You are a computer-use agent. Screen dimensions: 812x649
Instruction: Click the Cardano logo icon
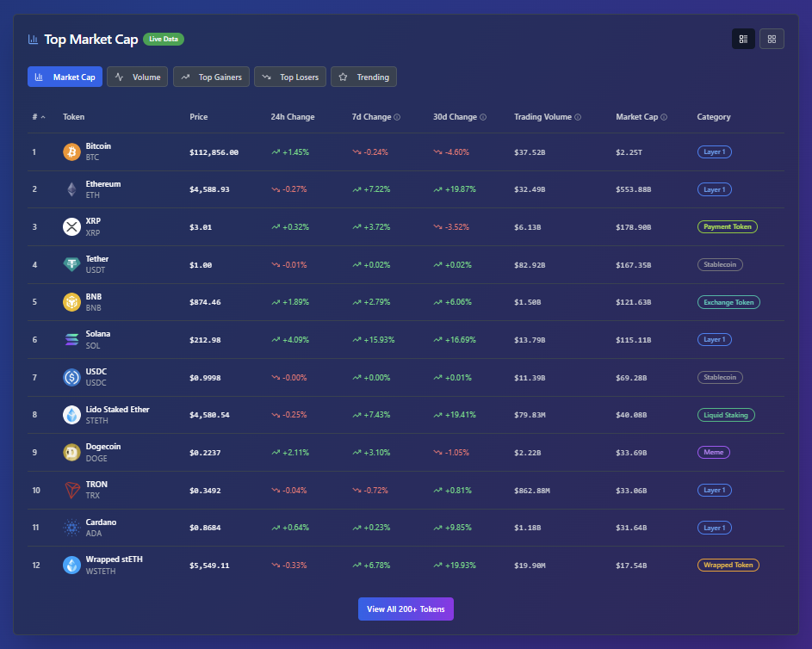pyautogui.click(x=72, y=528)
